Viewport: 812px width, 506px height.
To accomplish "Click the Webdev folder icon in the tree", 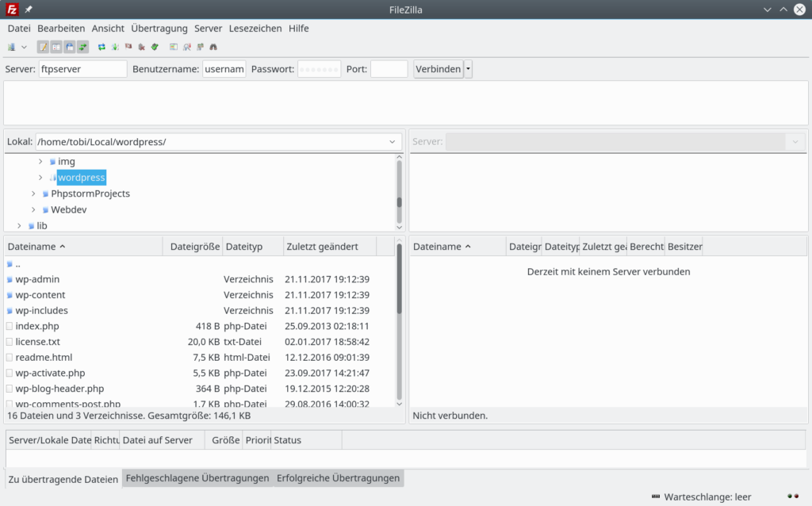I will tap(45, 209).
